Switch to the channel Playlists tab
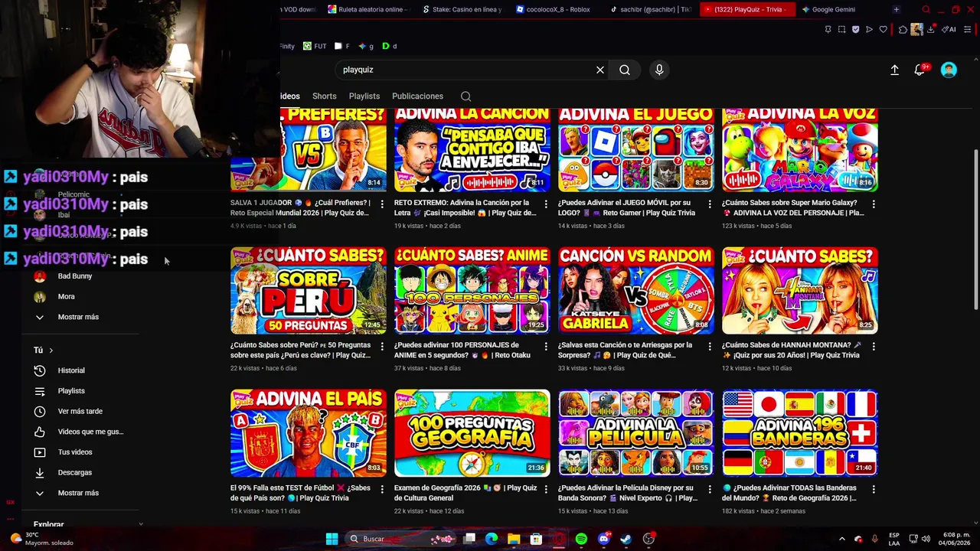Image resolution: width=980 pixels, height=551 pixels. pos(364,96)
